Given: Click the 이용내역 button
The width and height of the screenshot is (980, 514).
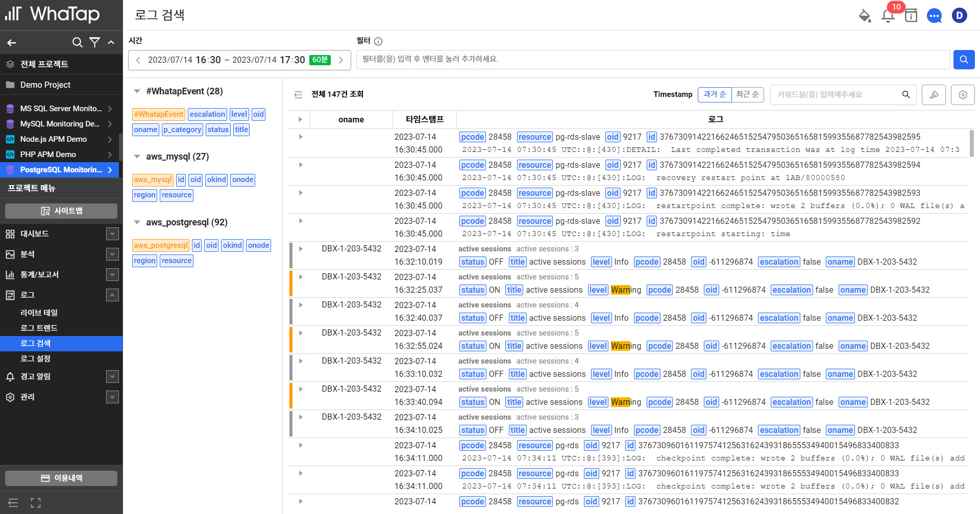Looking at the screenshot, I should pos(61,478).
